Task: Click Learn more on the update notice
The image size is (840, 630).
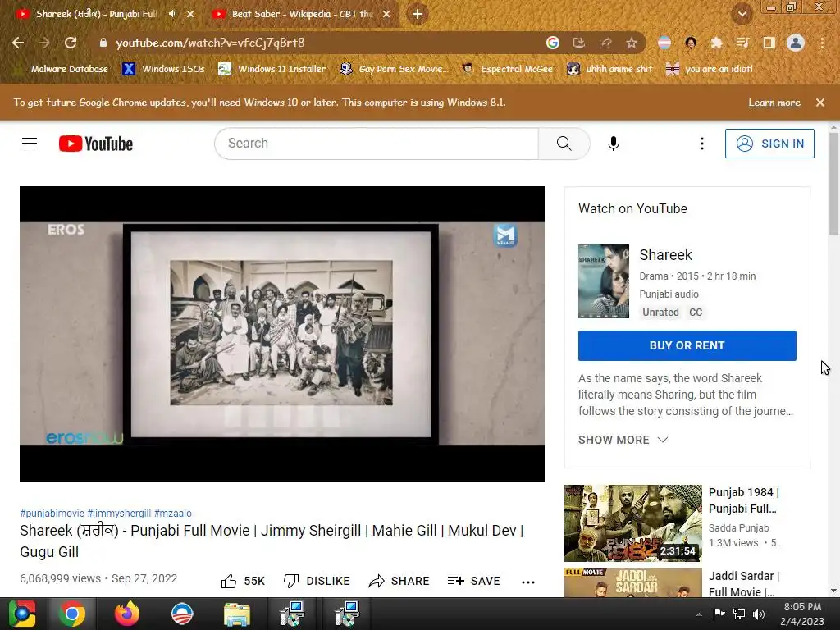Action: pos(774,103)
